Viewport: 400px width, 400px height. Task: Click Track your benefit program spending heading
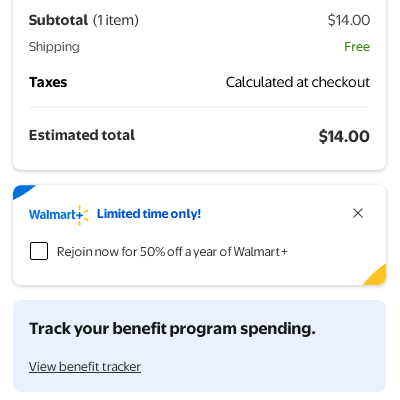tap(172, 329)
